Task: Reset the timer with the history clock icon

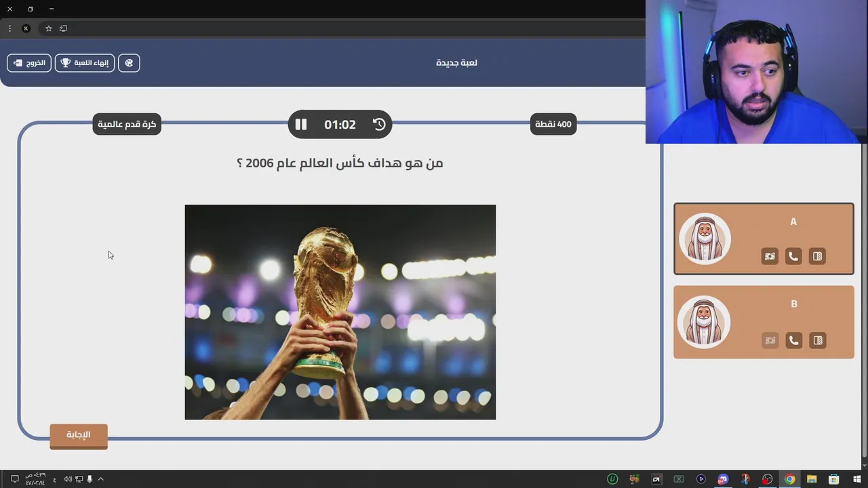Action: (379, 125)
